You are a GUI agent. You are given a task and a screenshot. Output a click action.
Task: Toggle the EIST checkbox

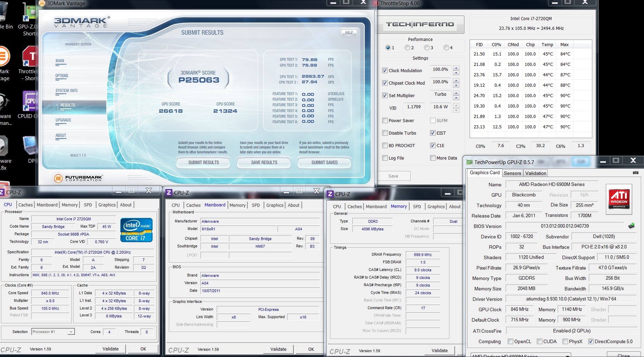[433, 133]
